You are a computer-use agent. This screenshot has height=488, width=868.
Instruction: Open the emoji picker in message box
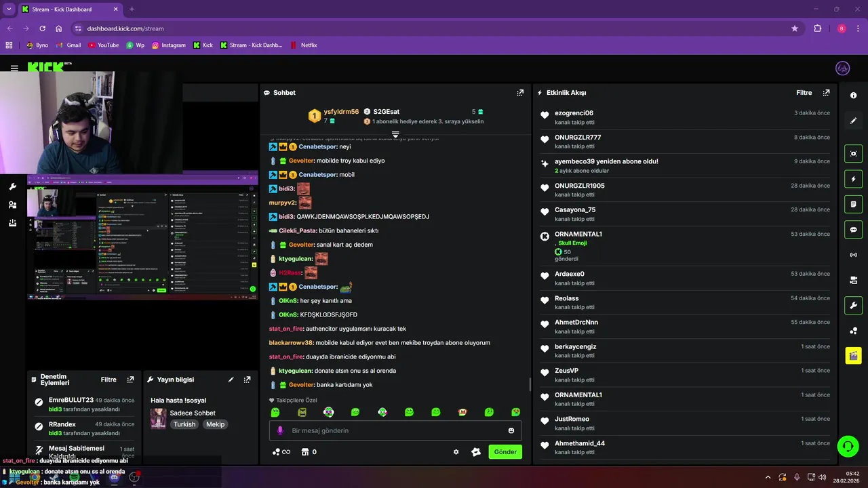pyautogui.click(x=511, y=430)
